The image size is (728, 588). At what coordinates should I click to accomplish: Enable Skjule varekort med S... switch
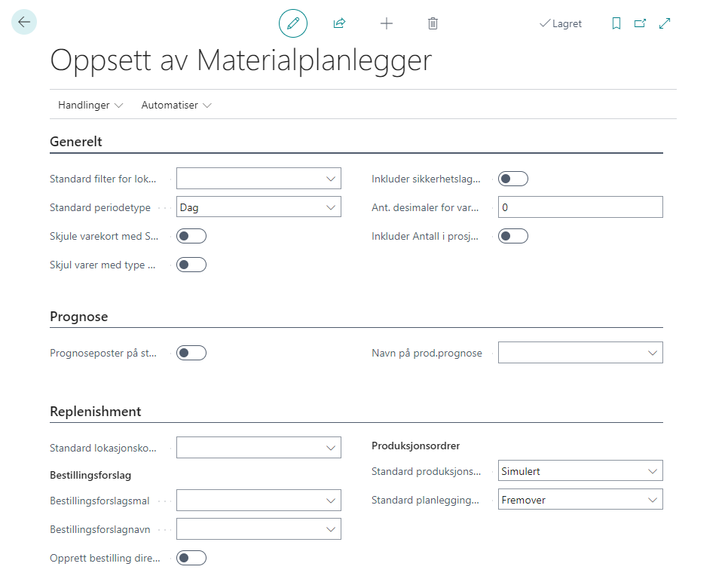point(191,236)
